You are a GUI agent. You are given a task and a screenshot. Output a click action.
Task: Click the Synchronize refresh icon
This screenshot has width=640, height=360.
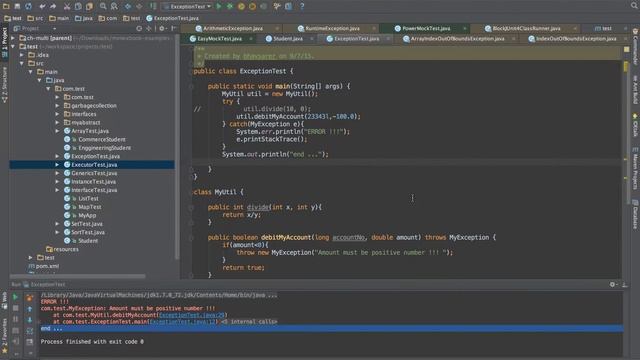click(28, 6)
